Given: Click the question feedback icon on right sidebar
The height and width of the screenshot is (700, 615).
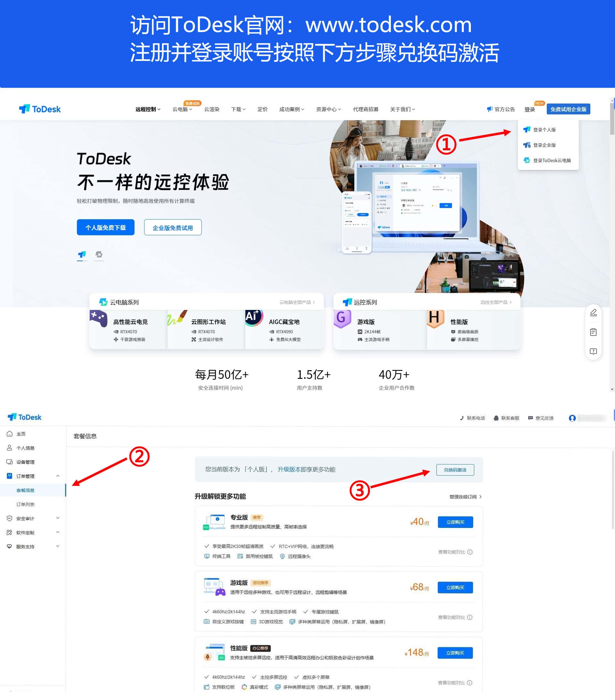Looking at the screenshot, I should (593, 351).
